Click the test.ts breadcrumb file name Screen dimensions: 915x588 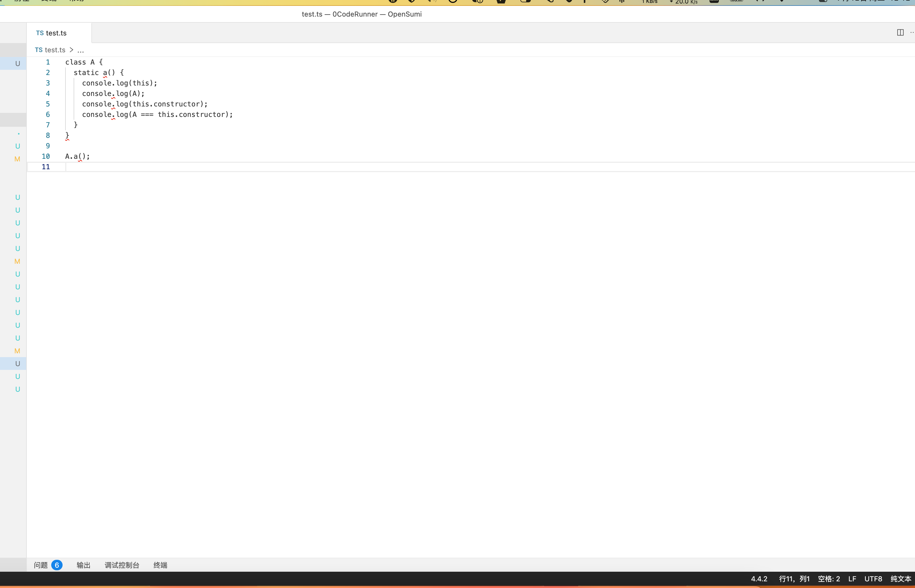[55, 50]
